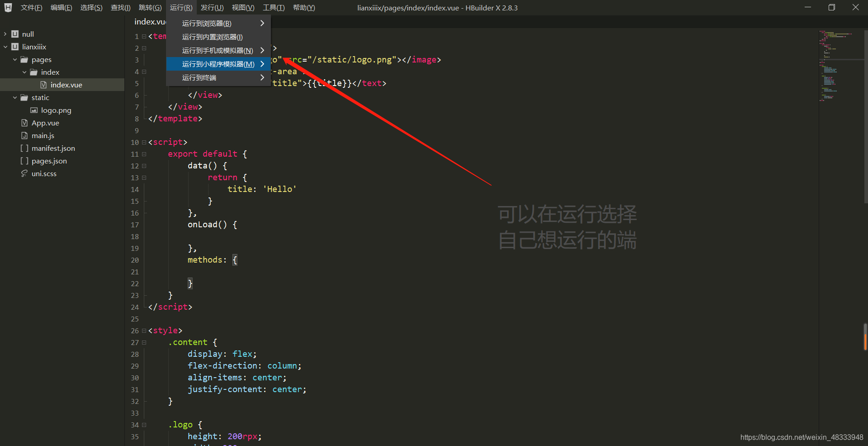This screenshot has width=868, height=446.
Task: Fold export default block at line 11
Action: (x=144, y=154)
